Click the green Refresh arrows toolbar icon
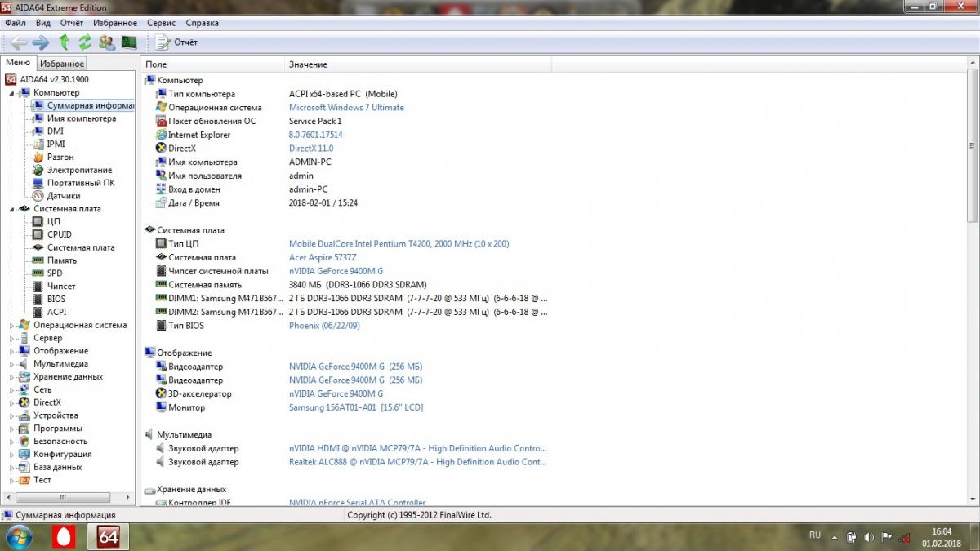This screenshot has width=980, height=551. (x=85, y=42)
